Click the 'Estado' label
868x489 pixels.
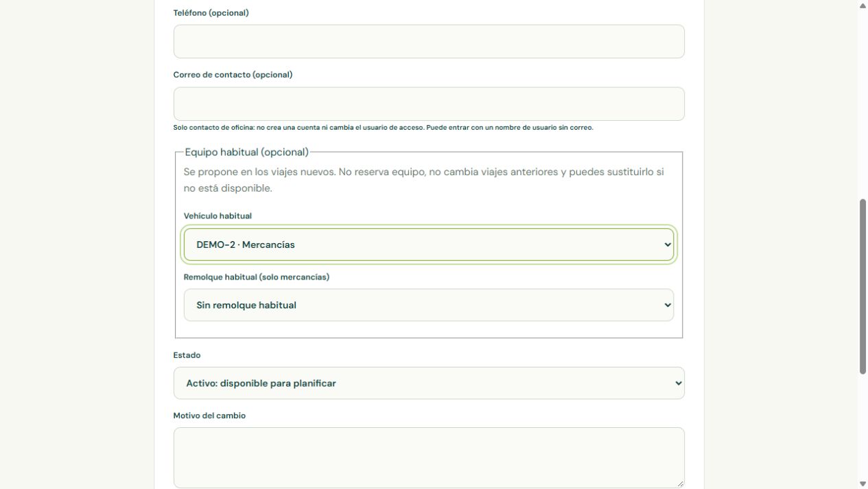[187, 355]
